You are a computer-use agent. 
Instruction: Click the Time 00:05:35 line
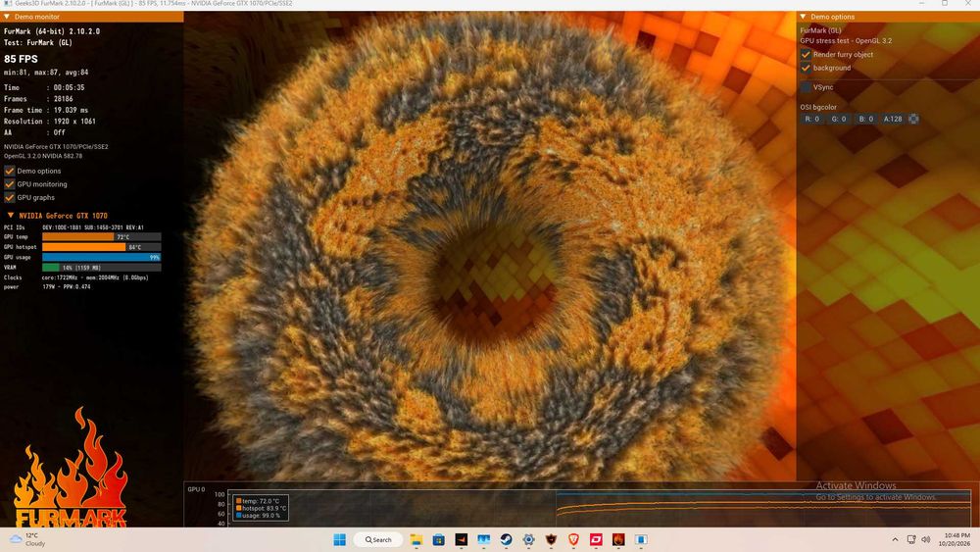[x=44, y=87]
